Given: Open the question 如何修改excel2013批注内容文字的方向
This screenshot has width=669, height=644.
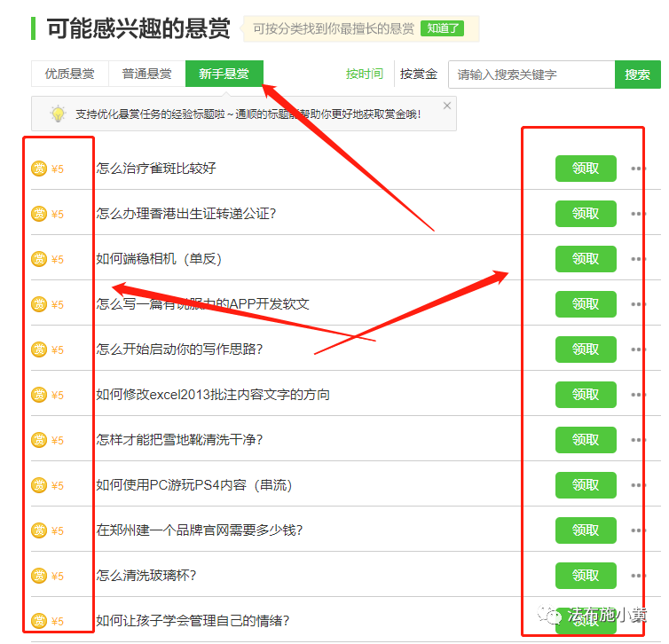Looking at the screenshot, I should coord(213,395).
